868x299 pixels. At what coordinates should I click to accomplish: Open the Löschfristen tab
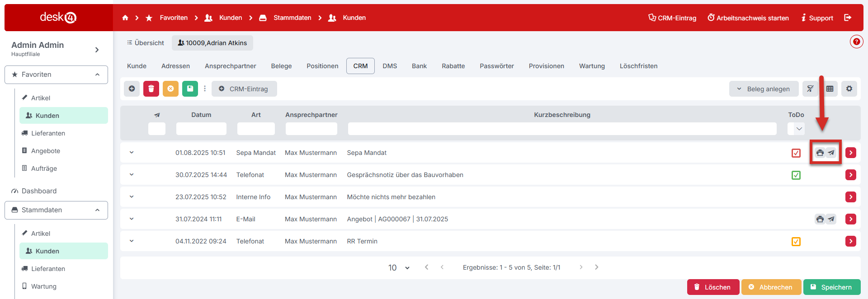[x=638, y=66]
